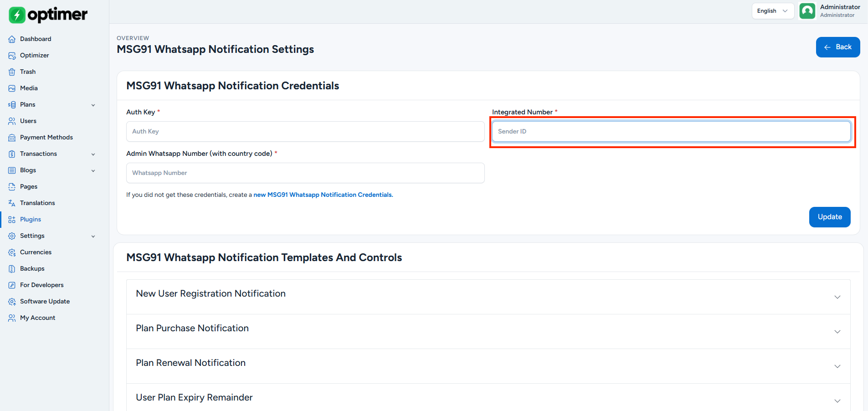Click the Backups file icon
868x411 pixels.
point(12,269)
